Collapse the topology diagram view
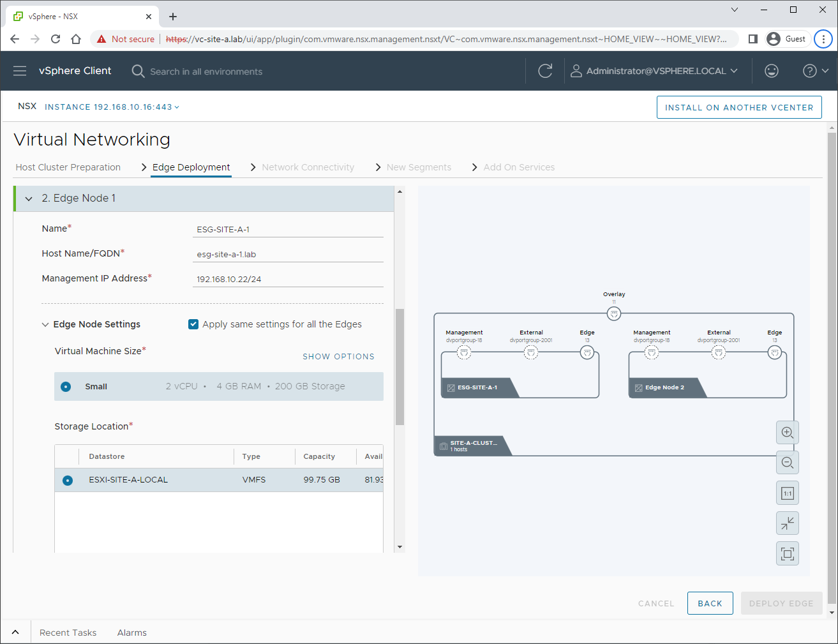 point(788,523)
